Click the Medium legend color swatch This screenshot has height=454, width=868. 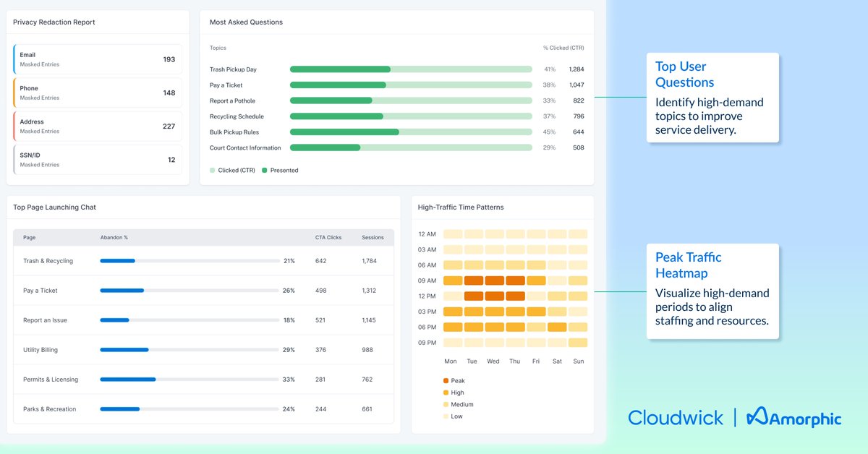[446, 404]
